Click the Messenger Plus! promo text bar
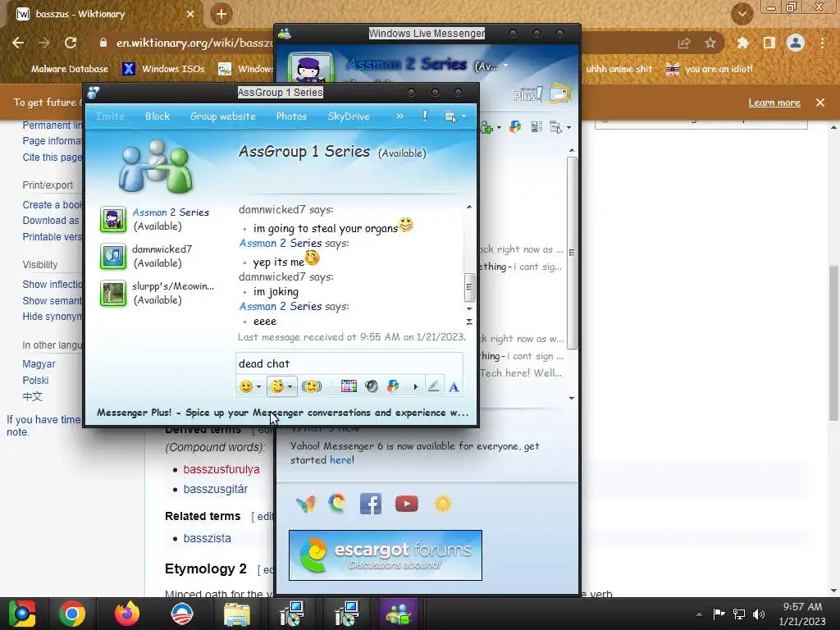The image size is (840, 630). click(x=282, y=413)
